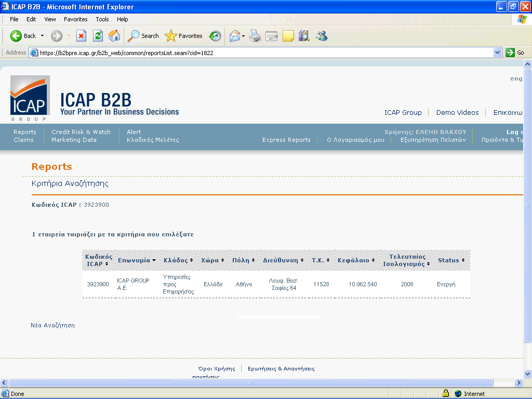Image resolution: width=532 pixels, height=399 pixels.
Task: Click the Νέα Αναζήτηση link
Action: (x=52, y=325)
